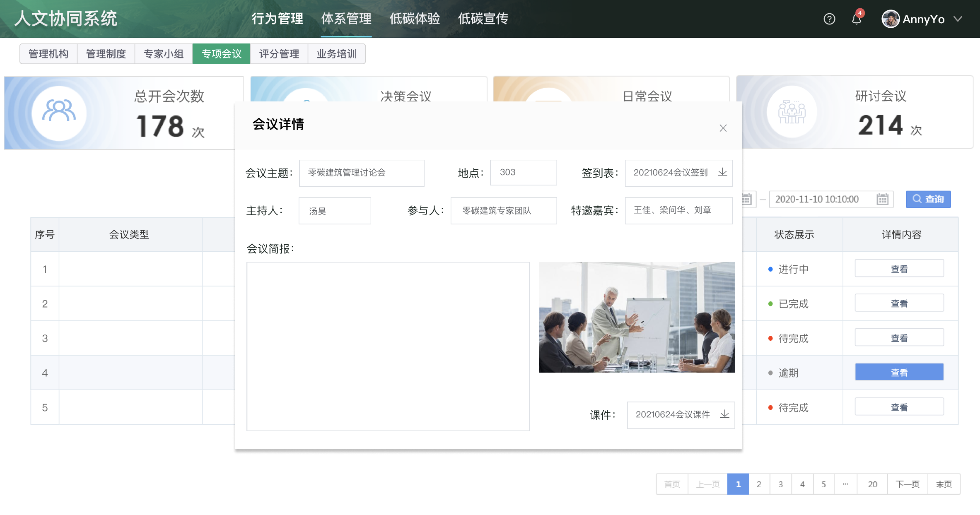Click the 研讨会议 meeting icon

tap(792, 112)
